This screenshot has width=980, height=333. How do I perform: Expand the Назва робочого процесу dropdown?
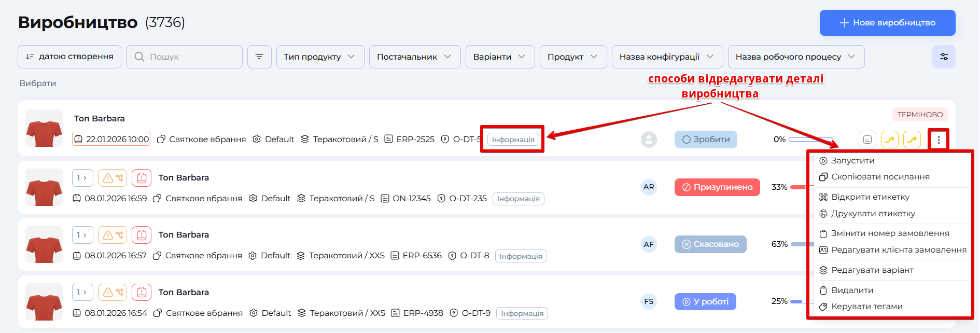point(795,57)
